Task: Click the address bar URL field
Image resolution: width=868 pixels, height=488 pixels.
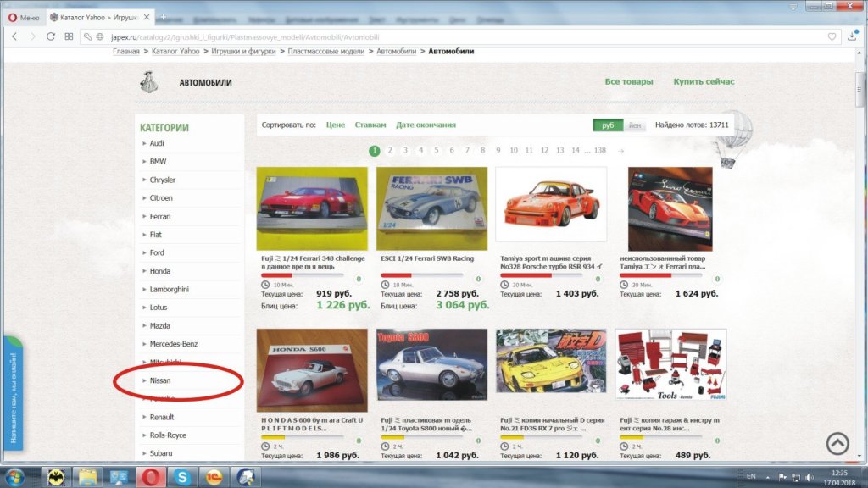Action: pyautogui.click(x=424, y=36)
